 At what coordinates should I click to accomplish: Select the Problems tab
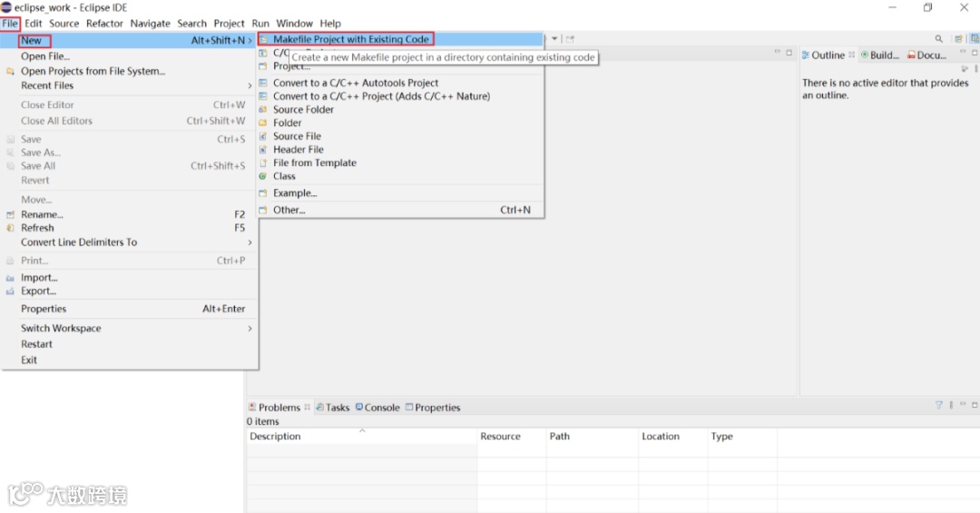point(274,408)
